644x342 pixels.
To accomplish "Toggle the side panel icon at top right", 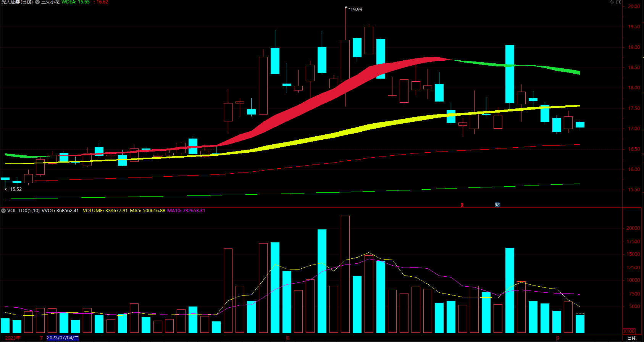I will coord(619,2).
